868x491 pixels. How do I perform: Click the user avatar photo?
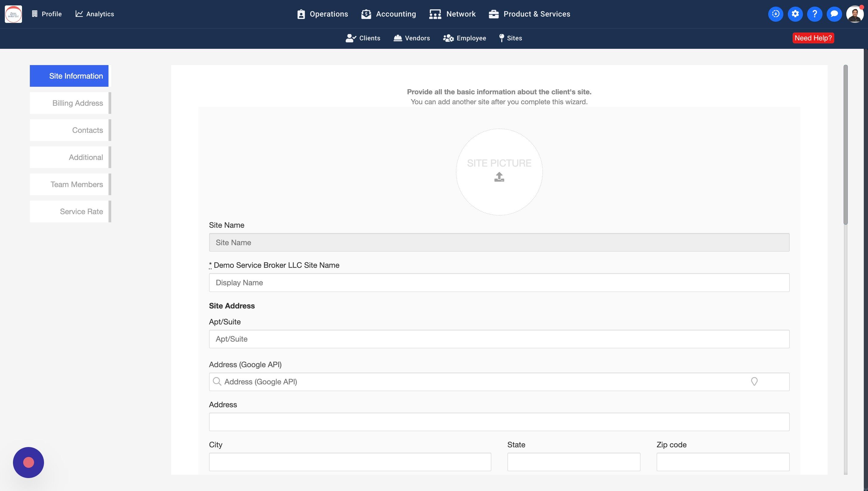(854, 14)
